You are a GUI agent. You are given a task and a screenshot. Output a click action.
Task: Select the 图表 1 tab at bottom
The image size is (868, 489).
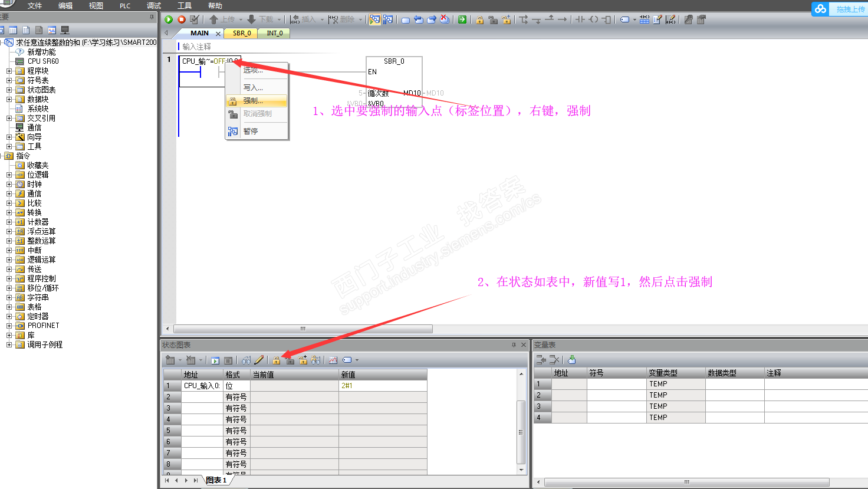coord(216,480)
